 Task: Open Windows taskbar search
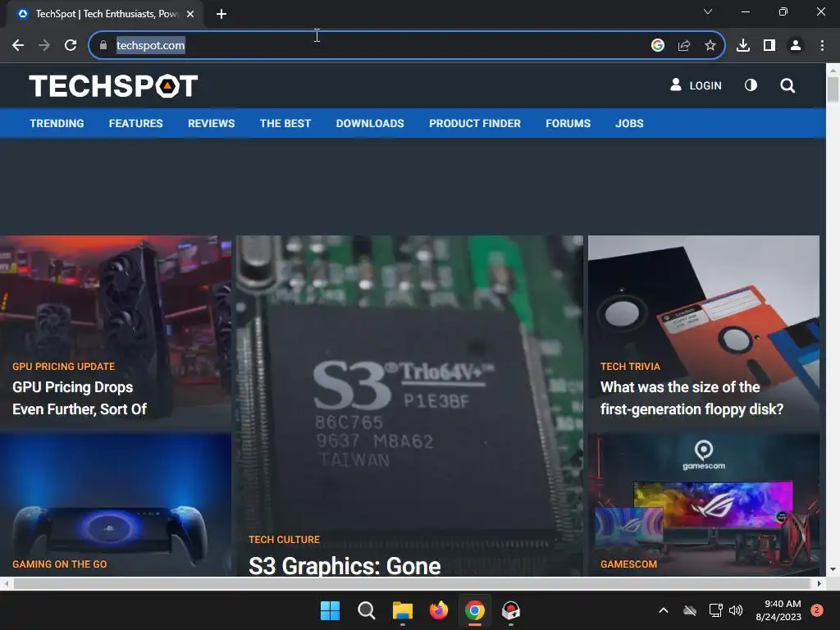(367, 610)
